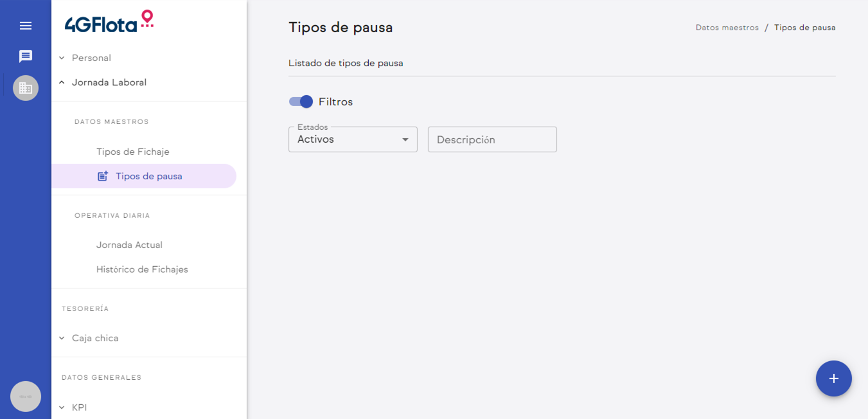Select Tipos de pausa in sidebar
The height and width of the screenshot is (419, 868).
[149, 176]
